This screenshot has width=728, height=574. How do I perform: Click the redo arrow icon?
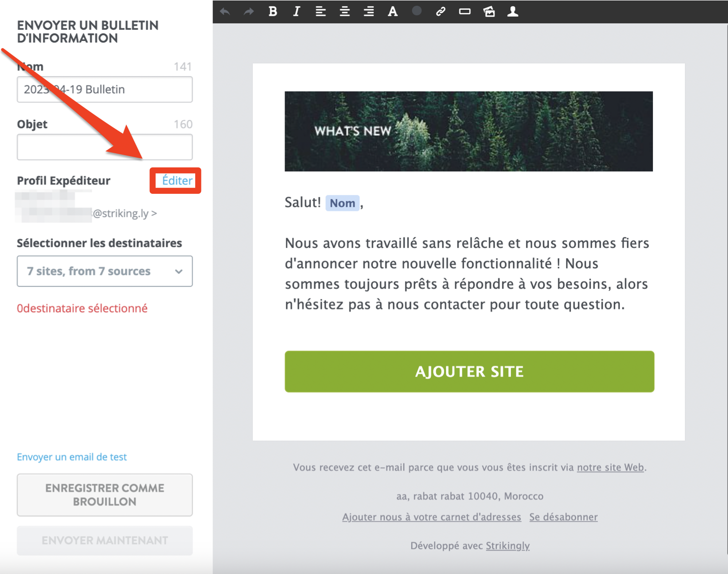coord(249,11)
